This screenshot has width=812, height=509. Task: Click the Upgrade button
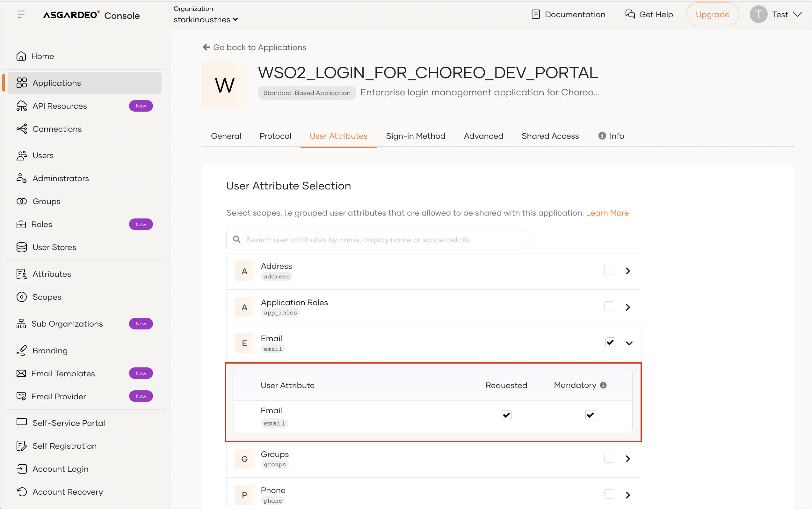tap(712, 14)
